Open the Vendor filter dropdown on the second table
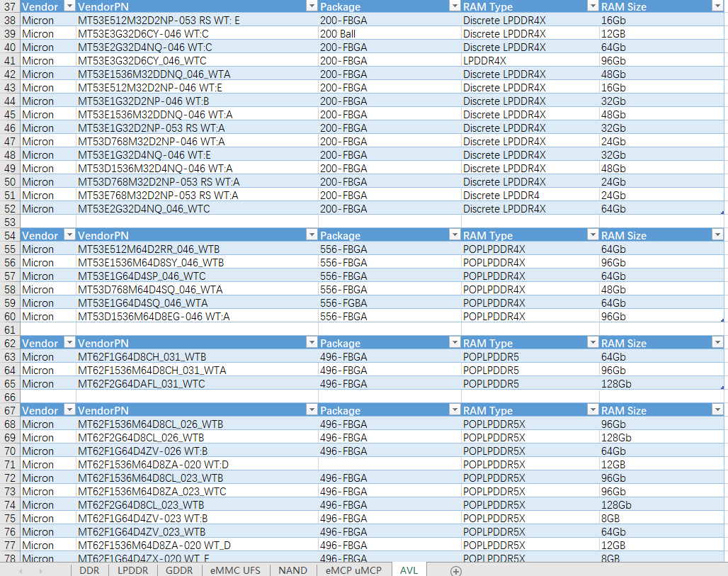The width and height of the screenshot is (728, 576). pos(69,235)
